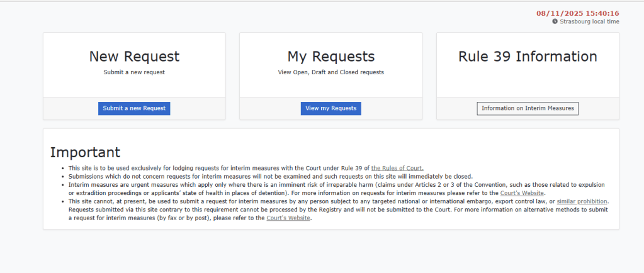Screen dimensions: 644x273
Task: Click the lowercase 'Submit a new request' subtitle
Action: pos(134,72)
